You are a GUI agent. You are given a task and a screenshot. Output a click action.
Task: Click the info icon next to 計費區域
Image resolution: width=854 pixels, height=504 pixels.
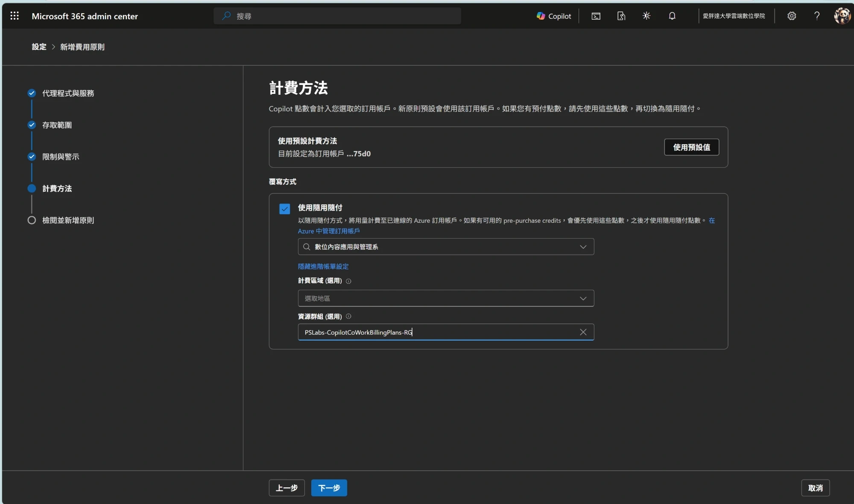(x=348, y=281)
